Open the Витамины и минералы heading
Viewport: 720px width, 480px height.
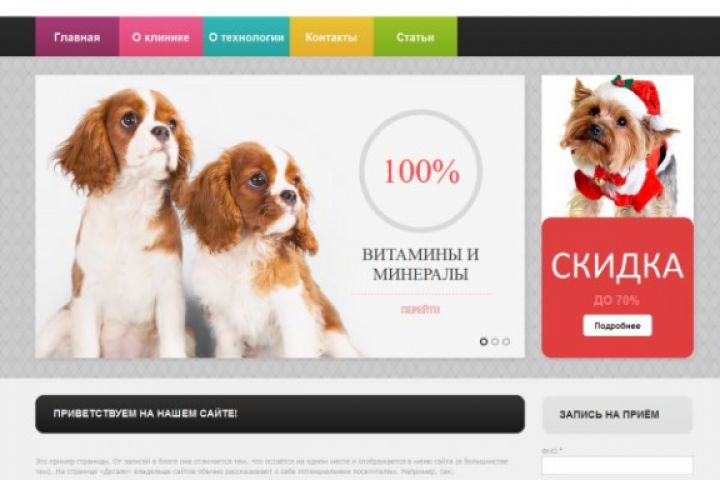tap(420, 264)
